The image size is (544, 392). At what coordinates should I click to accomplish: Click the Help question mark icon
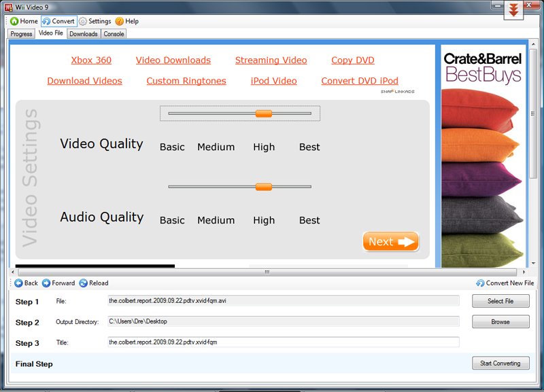click(x=120, y=21)
